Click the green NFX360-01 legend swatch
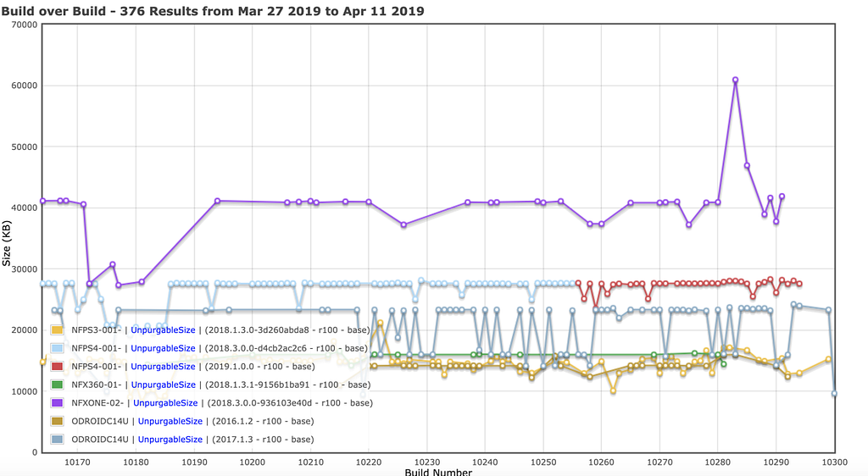This screenshot has height=476, width=868. click(x=57, y=385)
